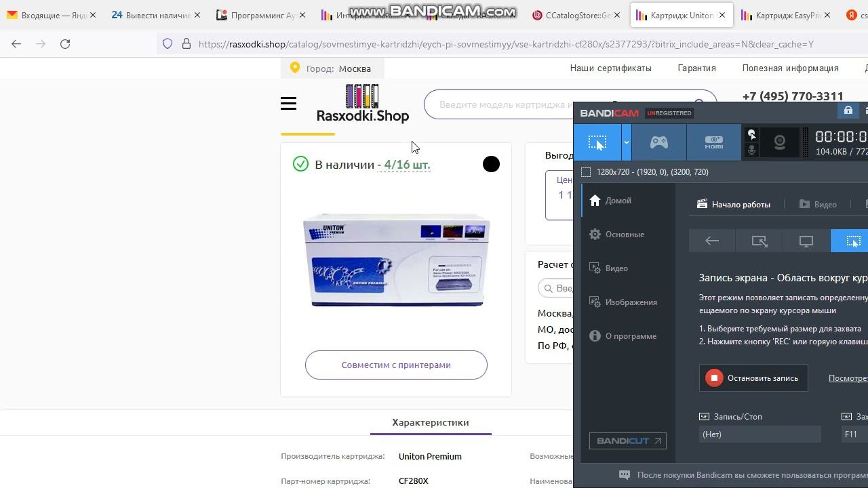Reload the current browser page
This screenshot has height=488, width=868.
pyautogui.click(x=65, y=44)
